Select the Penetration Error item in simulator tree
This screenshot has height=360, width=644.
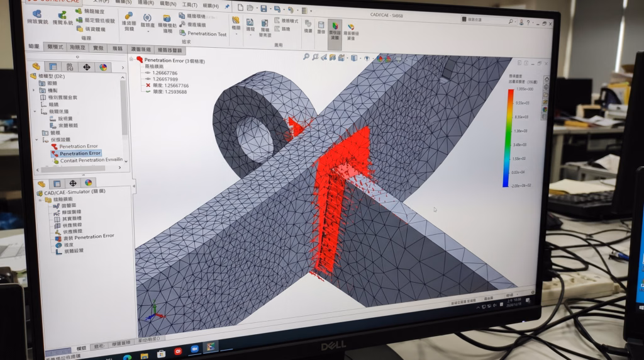pyautogui.click(x=85, y=237)
